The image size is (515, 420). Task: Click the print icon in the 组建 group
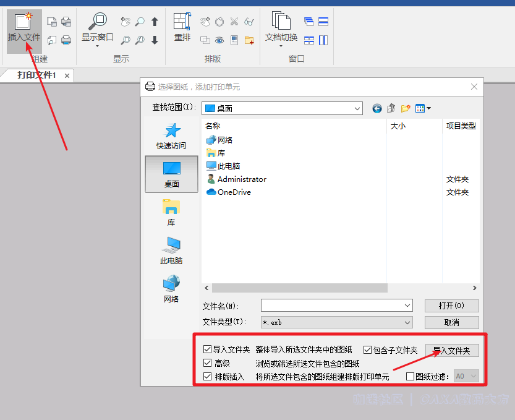point(66,40)
